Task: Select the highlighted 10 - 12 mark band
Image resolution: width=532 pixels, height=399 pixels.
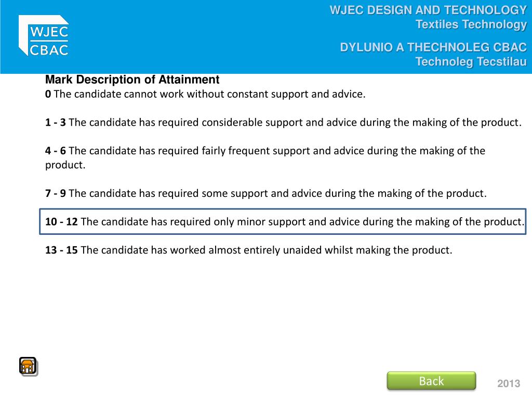Action: 283,221
